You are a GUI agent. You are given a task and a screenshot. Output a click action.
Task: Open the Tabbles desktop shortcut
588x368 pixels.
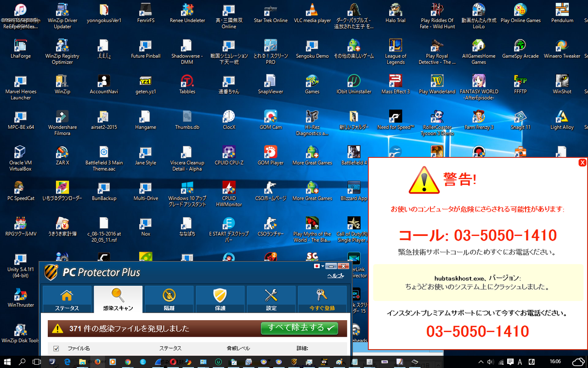click(x=187, y=84)
